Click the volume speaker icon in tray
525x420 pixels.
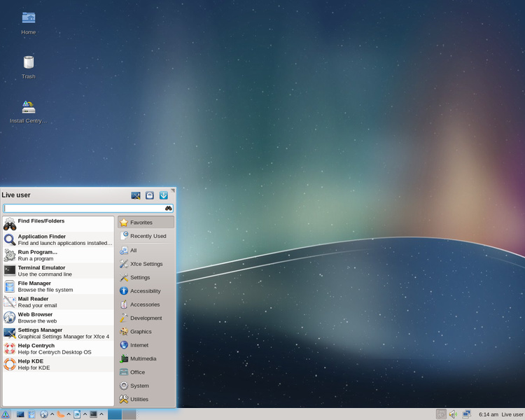453,414
